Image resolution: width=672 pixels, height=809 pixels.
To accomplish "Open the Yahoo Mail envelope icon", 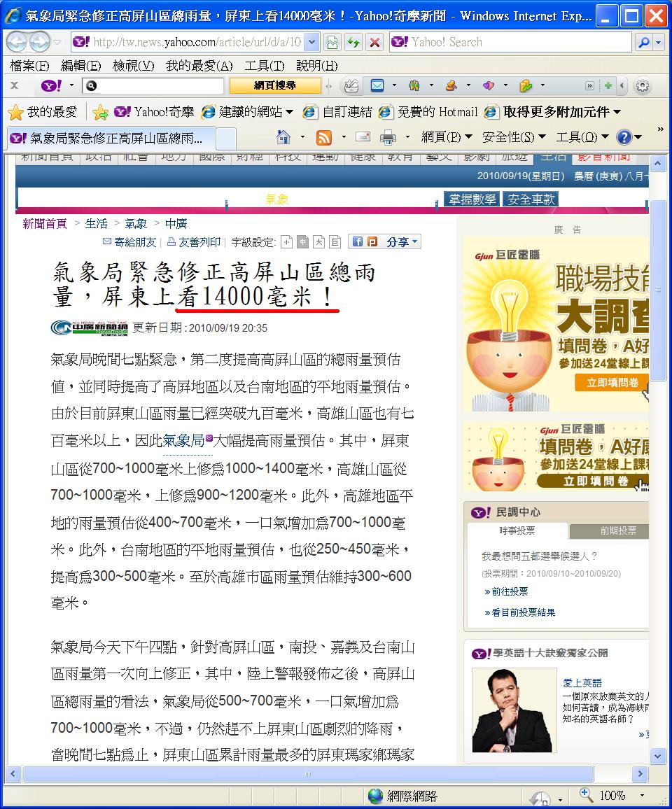I will coord(378,85).
